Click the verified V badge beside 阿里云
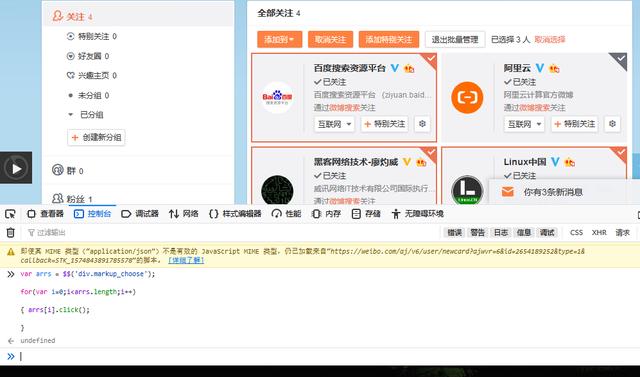This screenshot has height=377, width=640. click(x=540, y=68)
